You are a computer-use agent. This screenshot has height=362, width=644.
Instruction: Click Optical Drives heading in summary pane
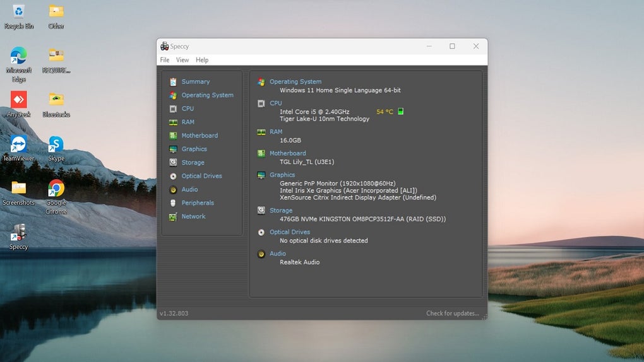click(290, 232)
